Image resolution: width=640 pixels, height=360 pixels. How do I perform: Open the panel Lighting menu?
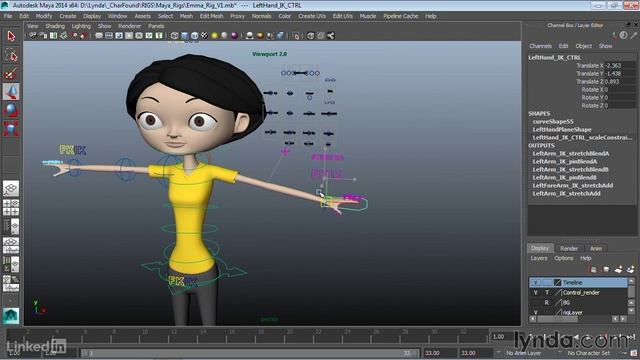(81, 26)
